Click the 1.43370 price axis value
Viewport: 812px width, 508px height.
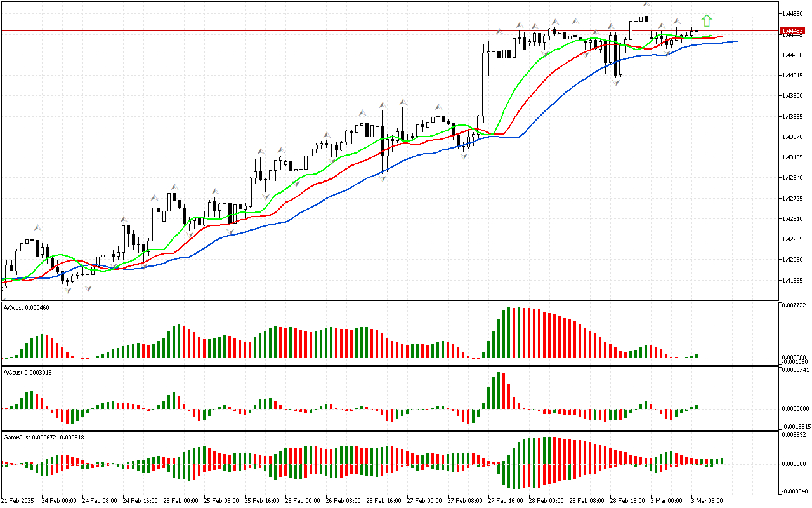[794, 137]
